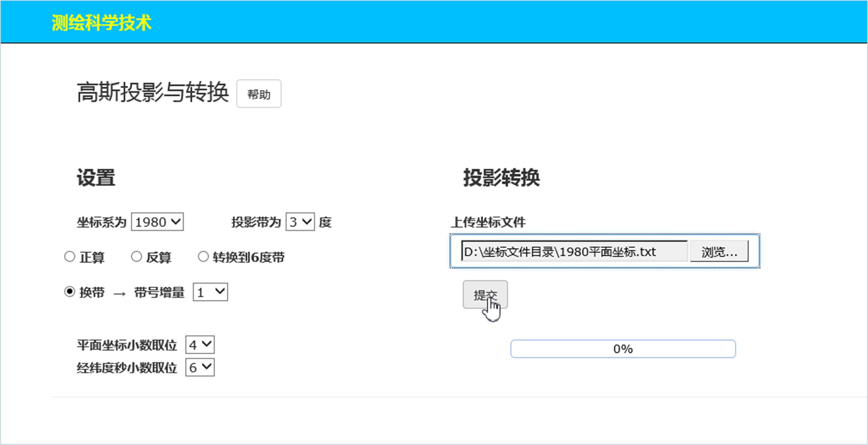Click the 投影转换 section heading
Image resolution: width=868 pixels, height=445 pixels.
(501, 177)
